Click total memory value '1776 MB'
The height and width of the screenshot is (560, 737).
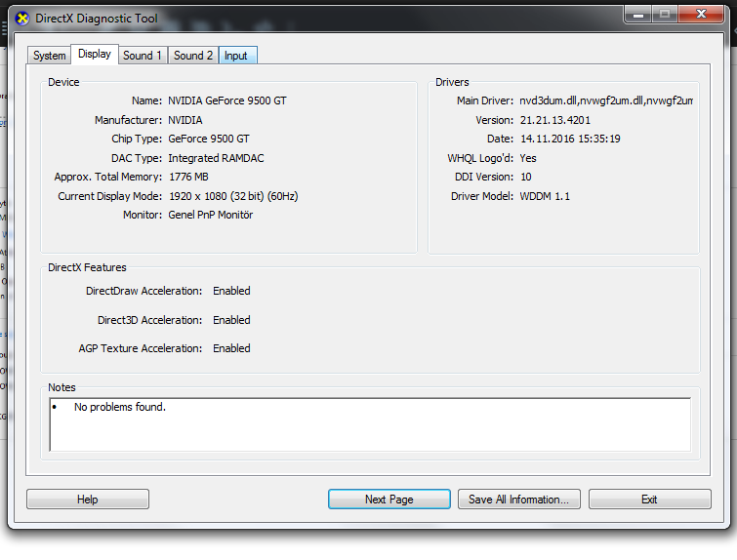[x=189, y=177]
